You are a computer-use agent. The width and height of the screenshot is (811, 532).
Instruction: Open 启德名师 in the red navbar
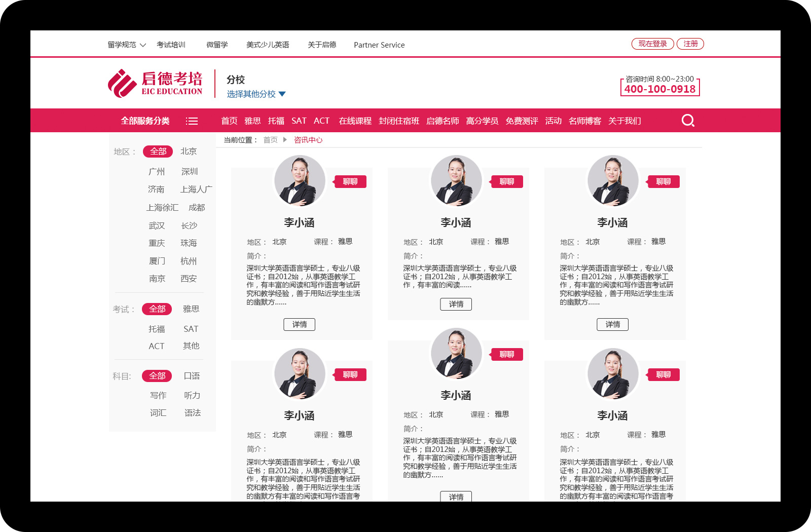coord(443,121)
